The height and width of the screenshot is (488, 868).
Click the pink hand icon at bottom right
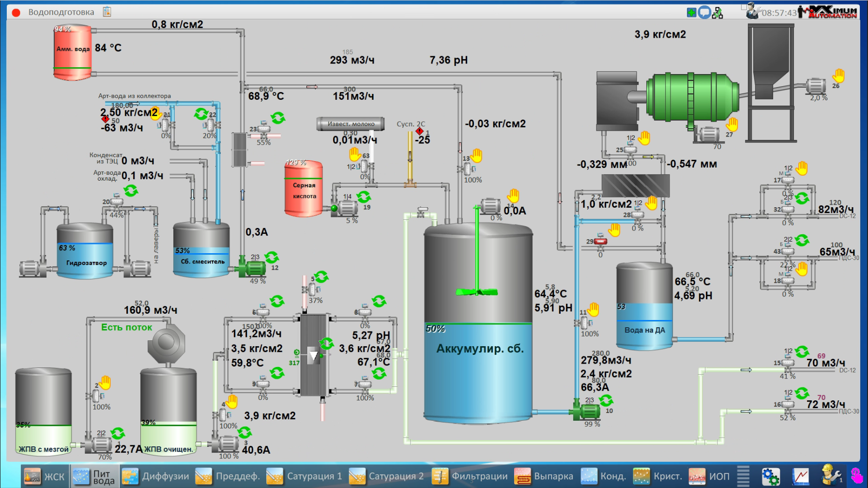click(x=856, y=476)
